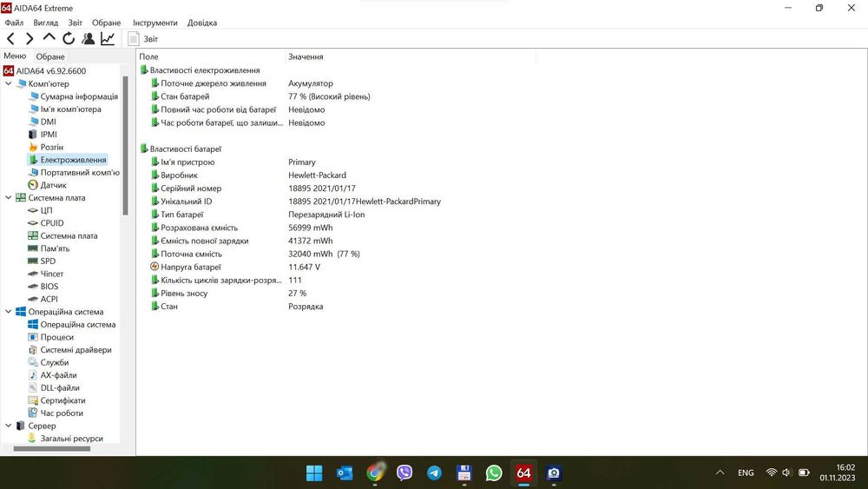The image size is (868, 489).
Task: Collapse the Комп'ютер tree node
Action: 9,83
